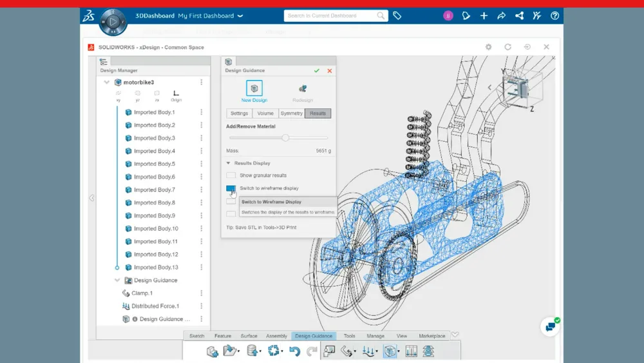The width and height of the screenshot is (644, 363).
Task: Open the chat bubble icon
Action: point(550,327)
